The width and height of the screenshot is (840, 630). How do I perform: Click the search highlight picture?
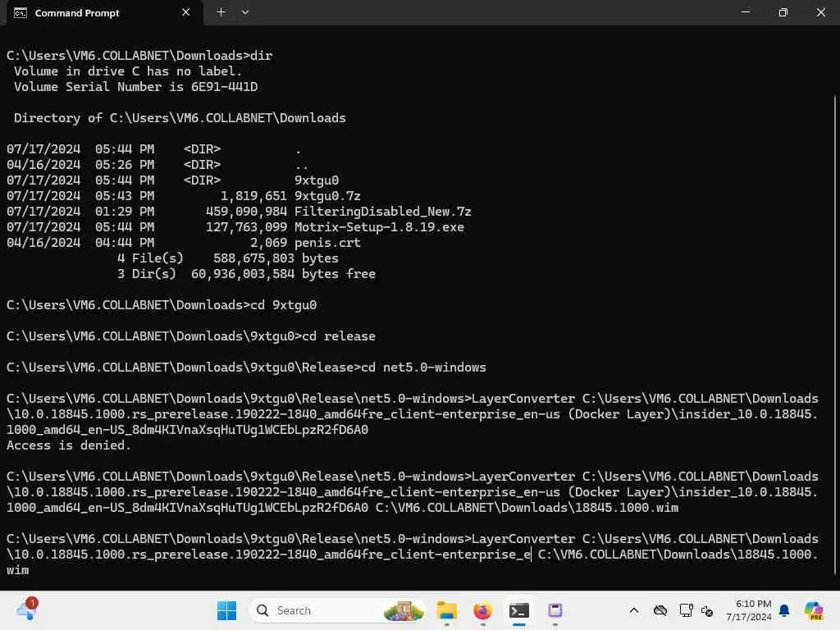[x=404, y=610]
